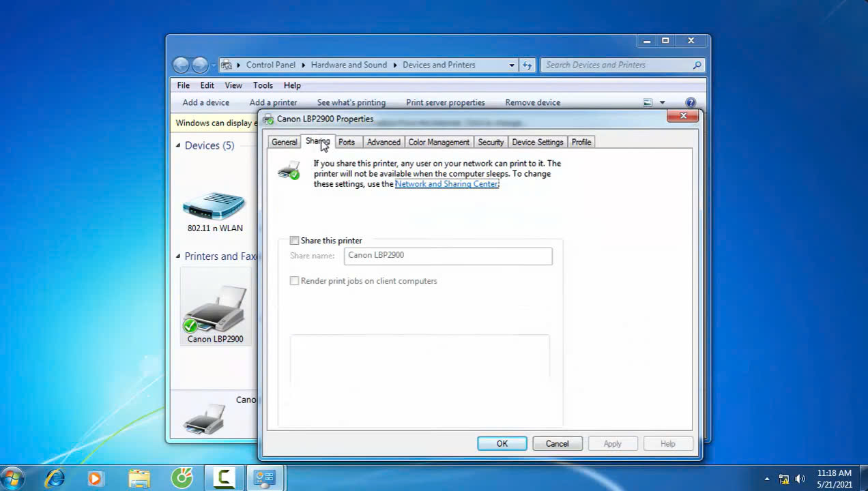Screen dimensions: 868x491
Task: Open the address bar history dropdown
Action: coord(511,65)
